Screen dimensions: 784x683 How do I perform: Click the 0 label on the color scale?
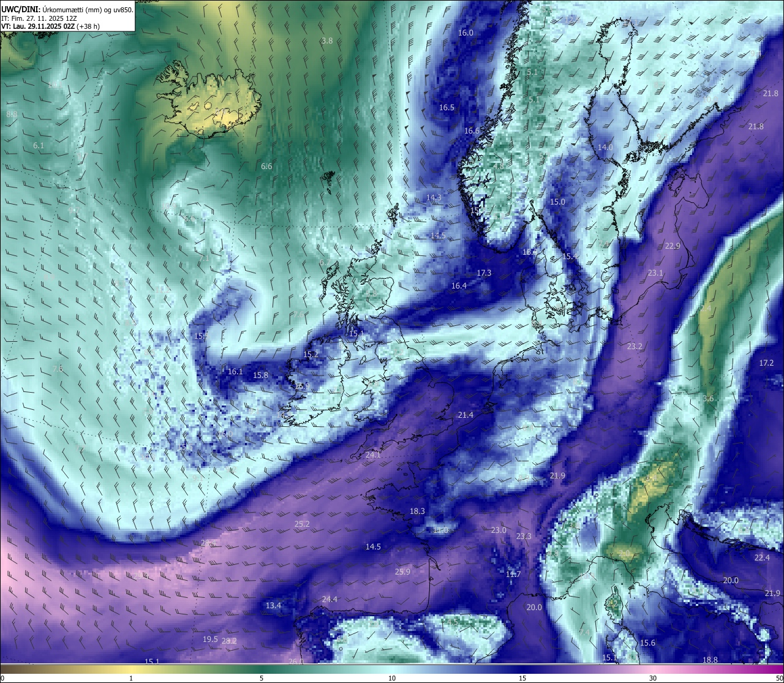point(2,678)
